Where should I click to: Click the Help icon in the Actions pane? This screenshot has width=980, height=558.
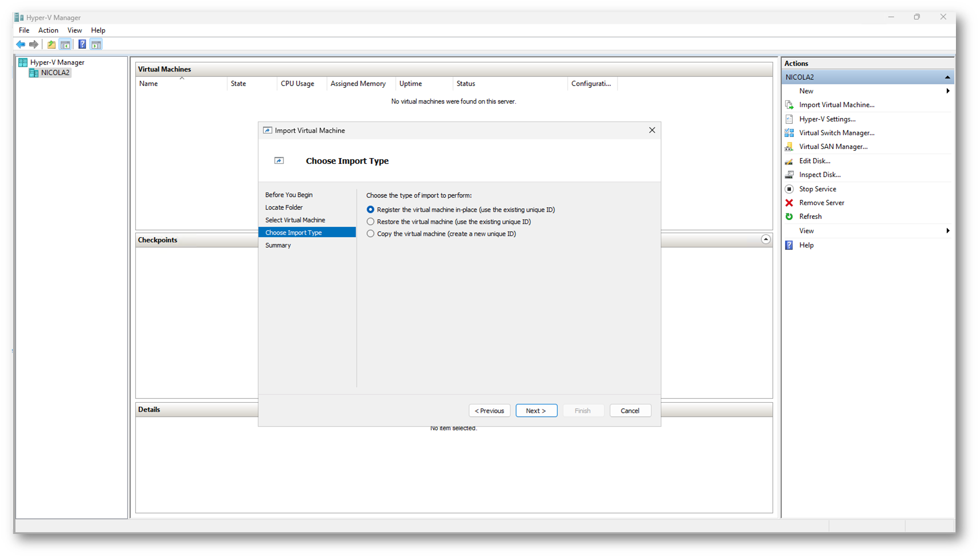coord(789,245)
